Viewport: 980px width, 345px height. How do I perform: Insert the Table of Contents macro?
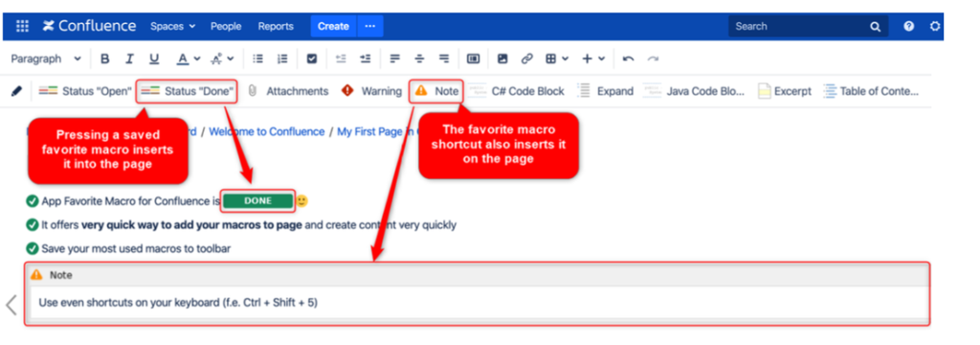(x=871, y=91)
